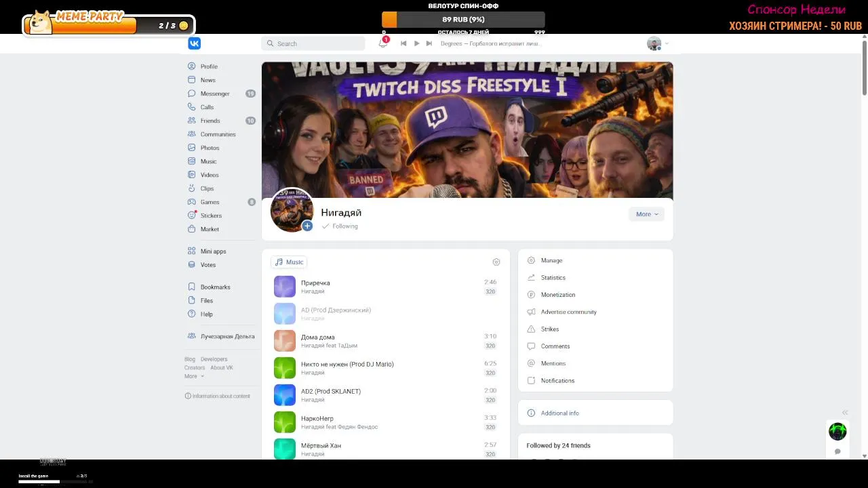Image resolution: width=868 pixels, height=488 pixels.
Task: Click the Bookmarks sidebar icon
Action: (192, 287)
